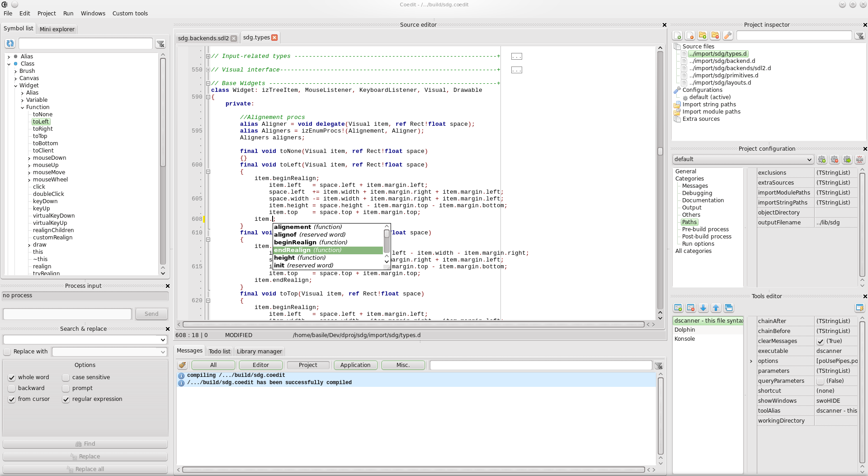The width and height of the screenshot is (868, 476).
Task: Add a new tool in Tools editor
Action: click(x=678, y=308)
